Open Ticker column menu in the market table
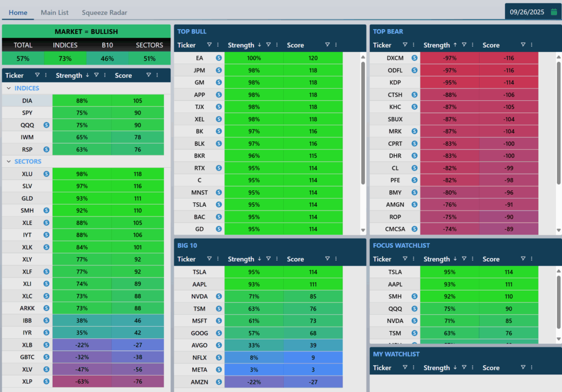The width and height of the screenshot is (562, 392). coord(46,75)
